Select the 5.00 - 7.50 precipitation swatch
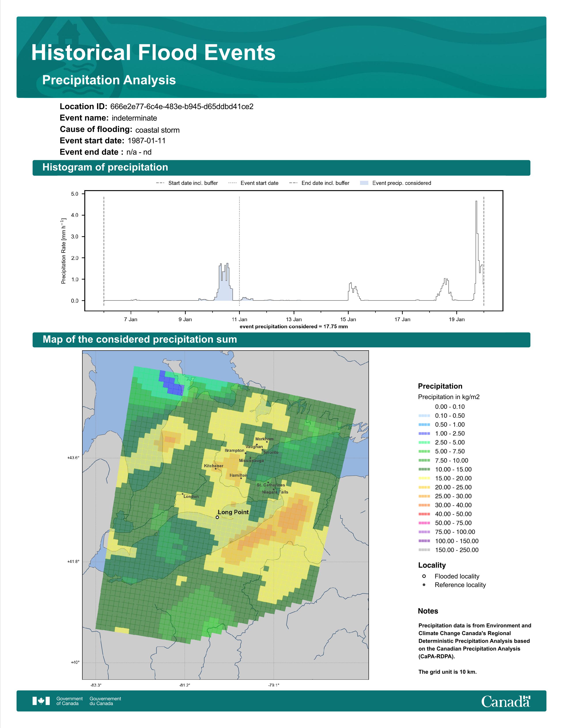Image resolution: width=563 pixels, height=728 pixels. pos(424,451)
